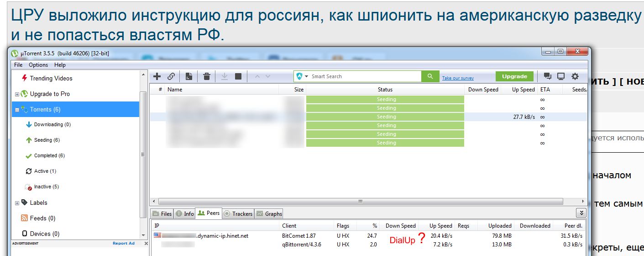Expand the Upgrade to Pro node

tap(17, 94)
